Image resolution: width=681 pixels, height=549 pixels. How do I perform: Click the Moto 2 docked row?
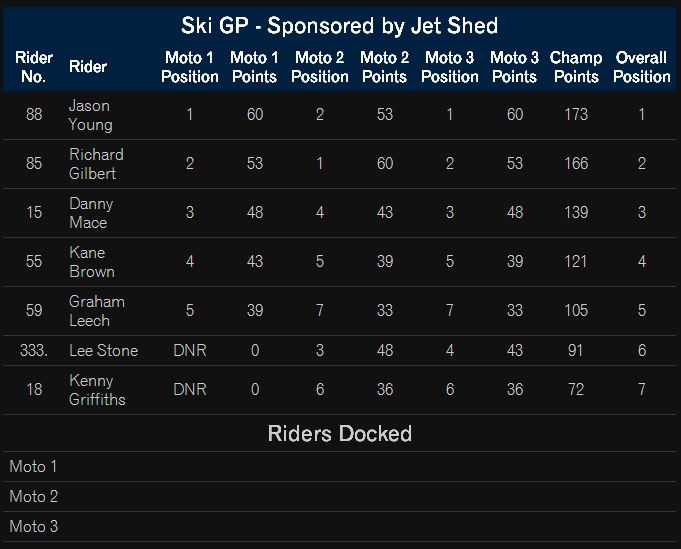pos(340,496)
